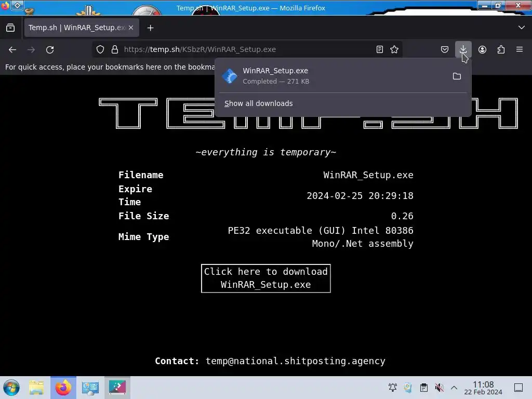Click the ~everything is temporary~ tagline
This screenshot has height=399, width=532.
click(x=265, y=152)
